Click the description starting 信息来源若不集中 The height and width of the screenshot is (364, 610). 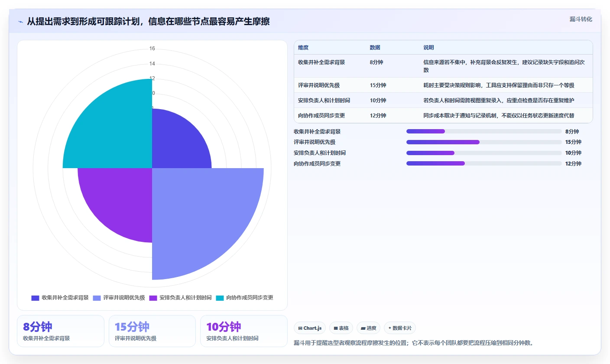[504, 66]
